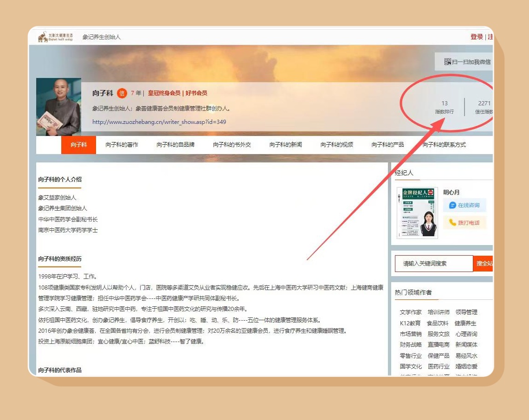The width and height of the screenshot is (529, 420).
Task: Click the 在线咨询 chat button
Action: click(x=464, y=205)
